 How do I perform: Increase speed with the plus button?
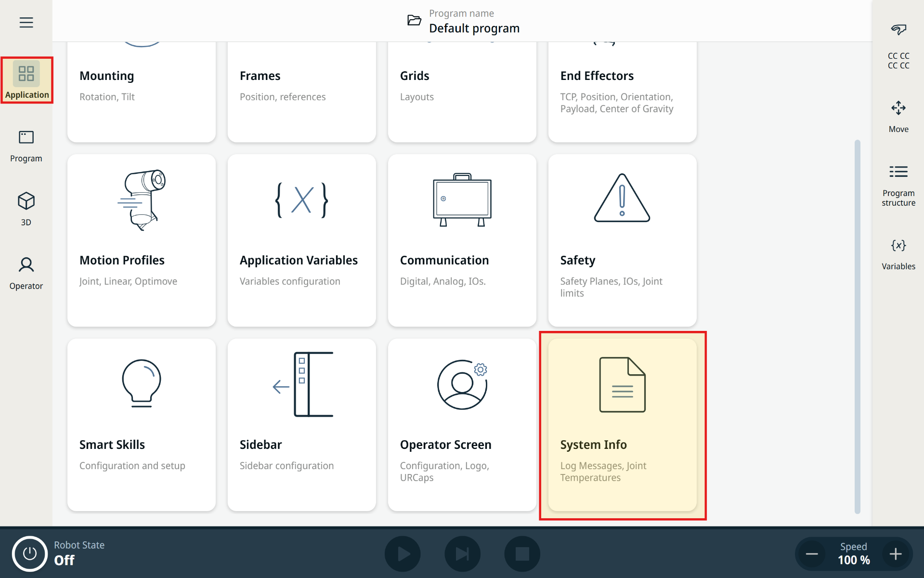895,554
